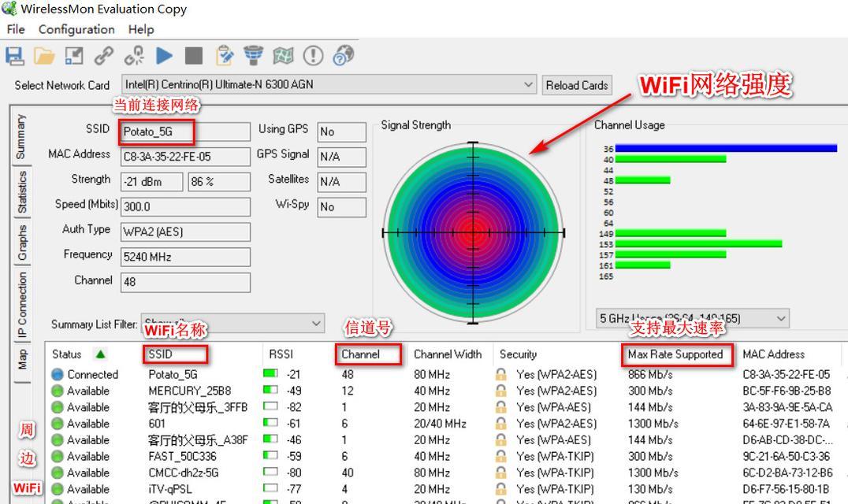Click the disconnect (broken link) toolbar icon
848x504 pixels.
coord(134,56)
